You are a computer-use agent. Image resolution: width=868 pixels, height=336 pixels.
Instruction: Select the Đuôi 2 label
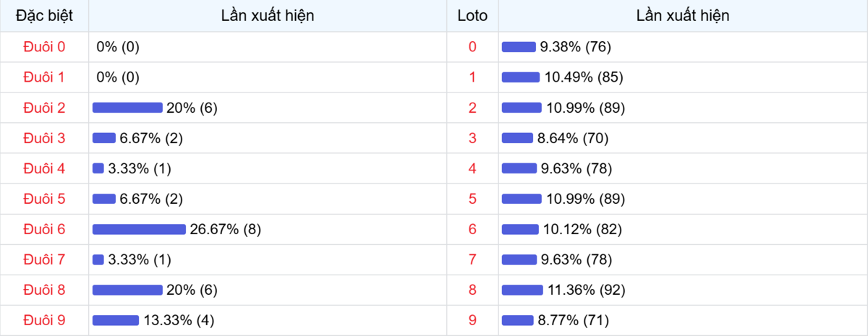tap(44, 108)
